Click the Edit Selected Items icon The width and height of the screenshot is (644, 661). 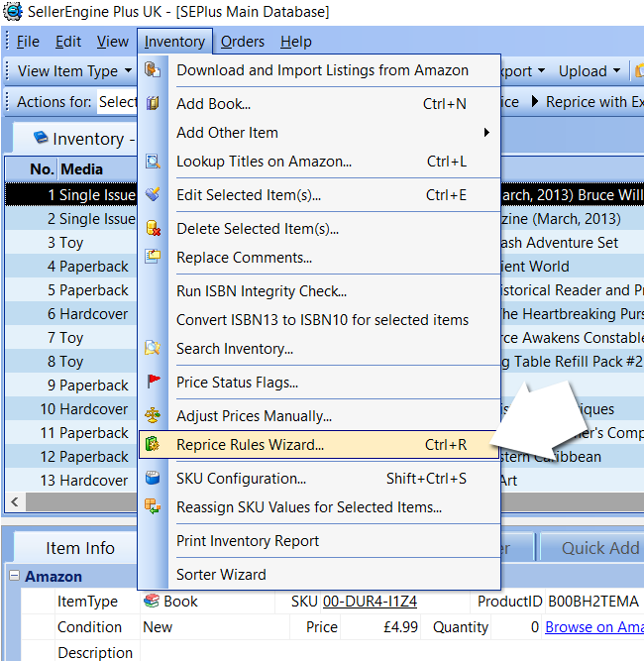tap(153, 194)
